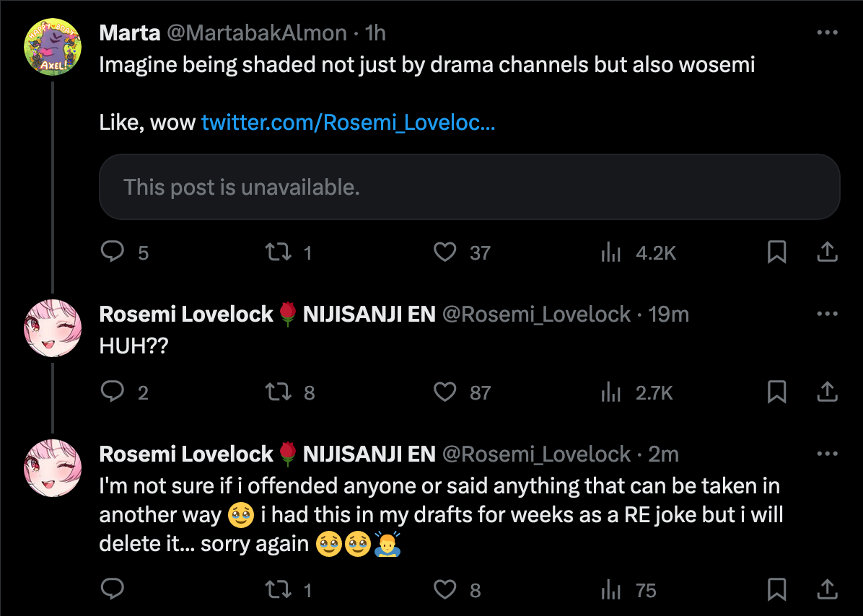Image resolution: width=863 pixels, height=616 pixels.
Task: Reply to Rosemi's HUH?? post
Action: pyautogui.click(x=113, y=392)
